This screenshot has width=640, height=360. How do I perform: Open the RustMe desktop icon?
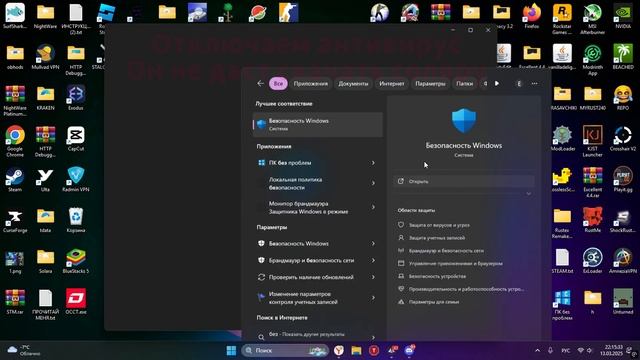click(593, 220)
